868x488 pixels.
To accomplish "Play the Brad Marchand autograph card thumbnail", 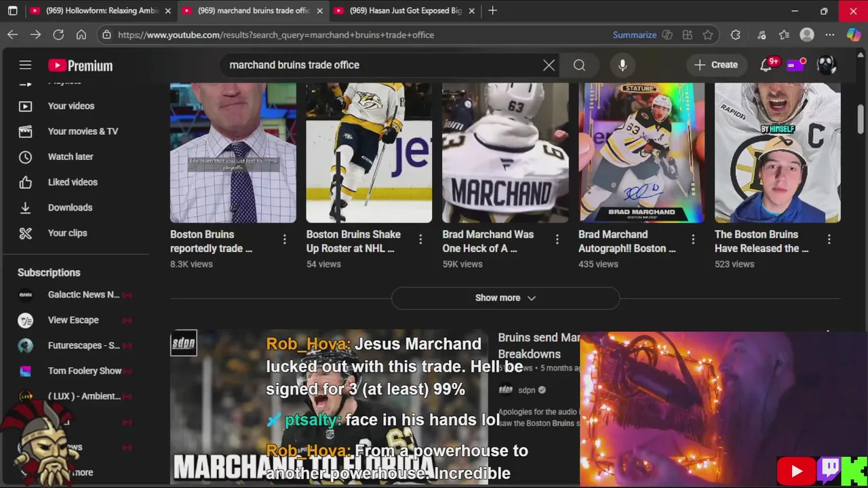I will (x=642, y=152).
